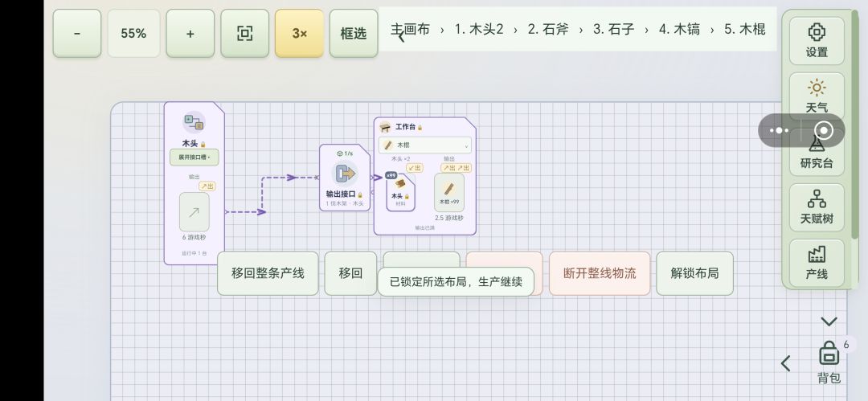Click the first 出 tag under workbench 输出
Image resolution: width=868 pixels, height=401 pixels.
tap(448, 168)
